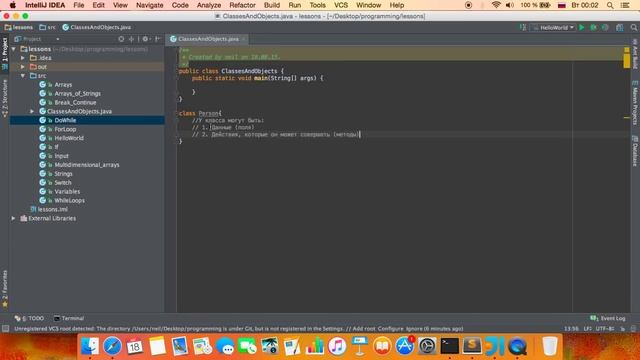Close the ClassesAndObjects.java tab
Image resolution: width=640 pixels, height=360 pixels.
[244, 39]
